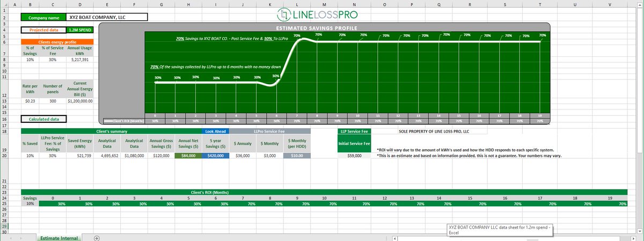Click the 4,695,652 analytical data cell

tap(107, 156)
